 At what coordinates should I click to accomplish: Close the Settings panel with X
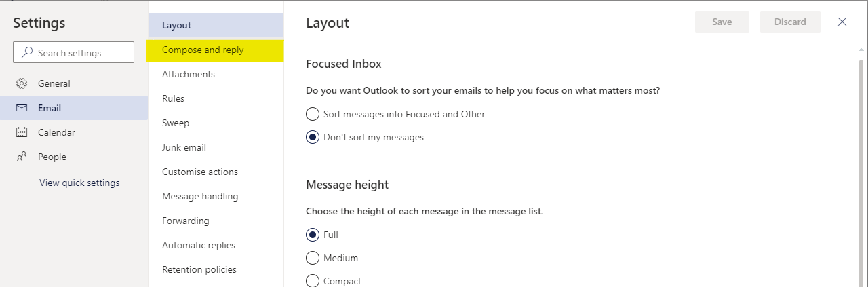[x=842, y=22]
